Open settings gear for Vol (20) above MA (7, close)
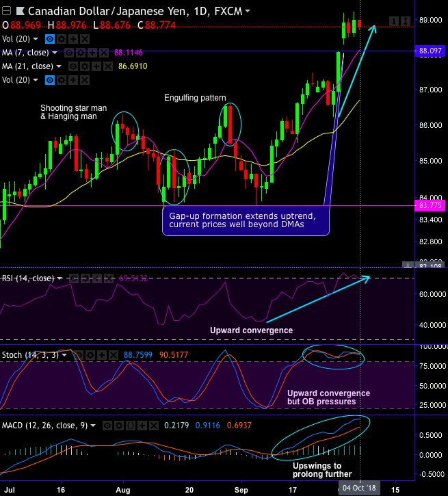Viewport: 448px width, 496px height. (62, 39)
